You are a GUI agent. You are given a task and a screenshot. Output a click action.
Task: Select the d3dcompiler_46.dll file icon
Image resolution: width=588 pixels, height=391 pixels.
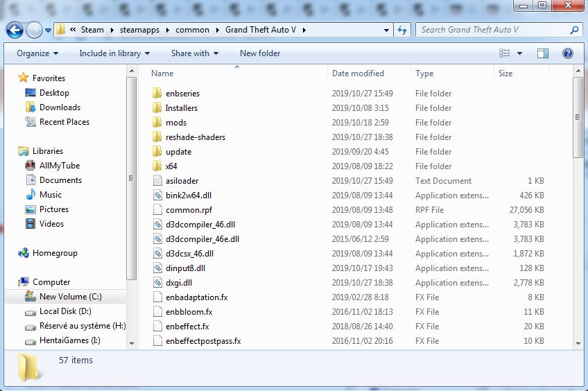coord(157,224)
